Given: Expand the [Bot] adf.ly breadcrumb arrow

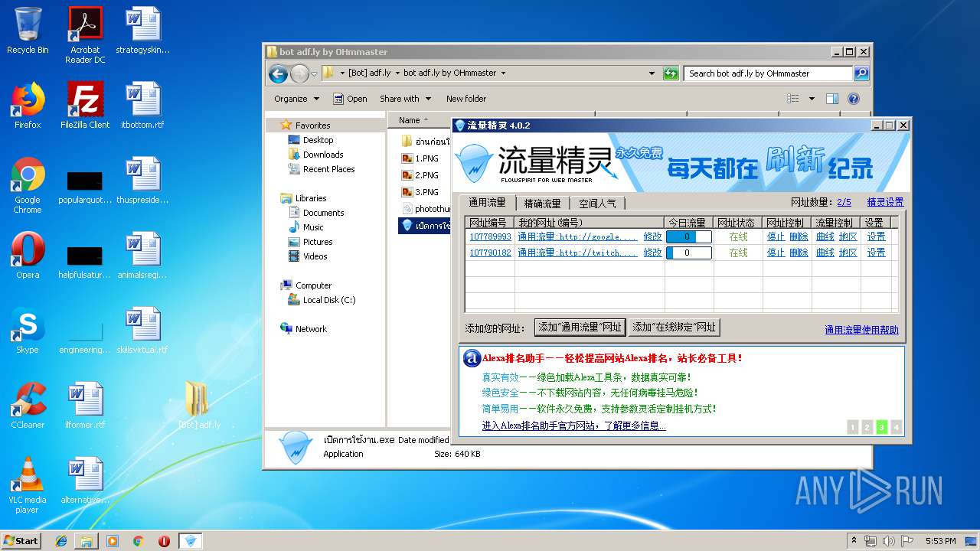Looking at the screenshot, I should point(397,73).
